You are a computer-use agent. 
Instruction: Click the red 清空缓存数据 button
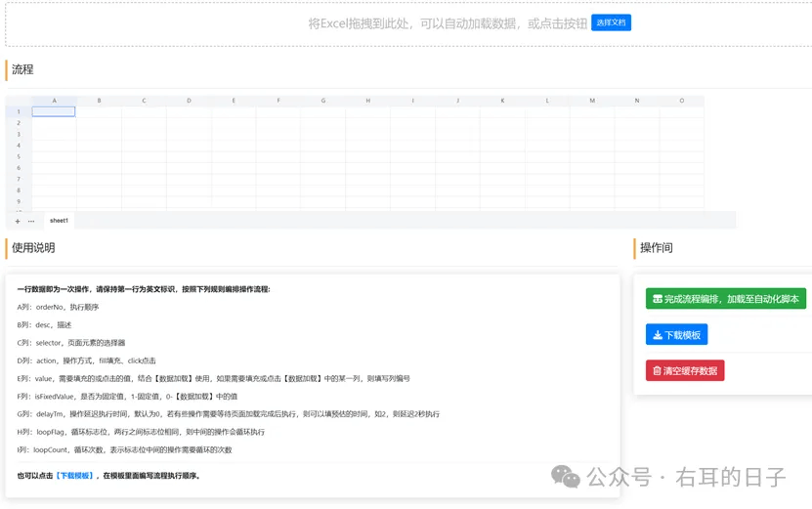coord(685,370)
